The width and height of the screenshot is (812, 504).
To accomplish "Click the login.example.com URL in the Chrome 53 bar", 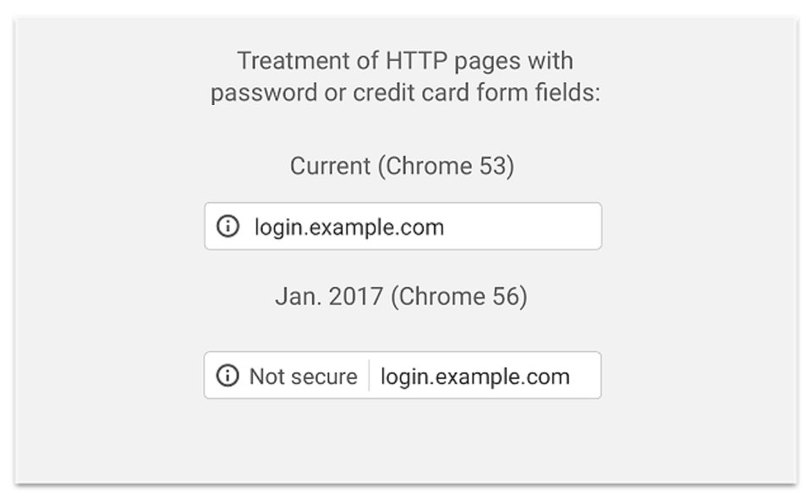I will coord(348,227).
